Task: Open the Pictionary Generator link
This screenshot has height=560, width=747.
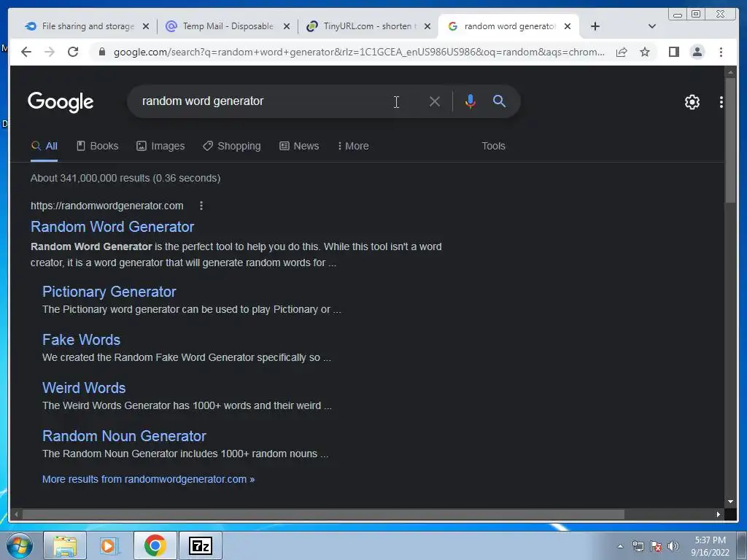Action: point(109,292)
